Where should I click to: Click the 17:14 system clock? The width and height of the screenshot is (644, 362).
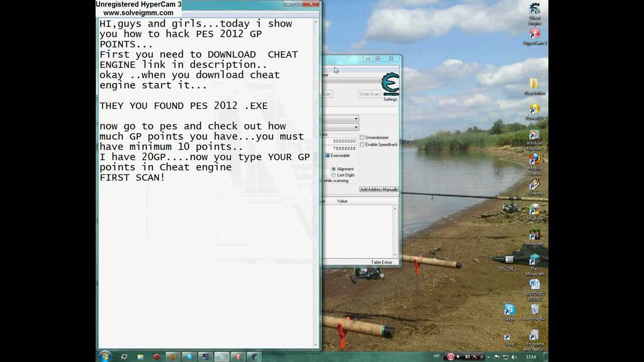531,357
